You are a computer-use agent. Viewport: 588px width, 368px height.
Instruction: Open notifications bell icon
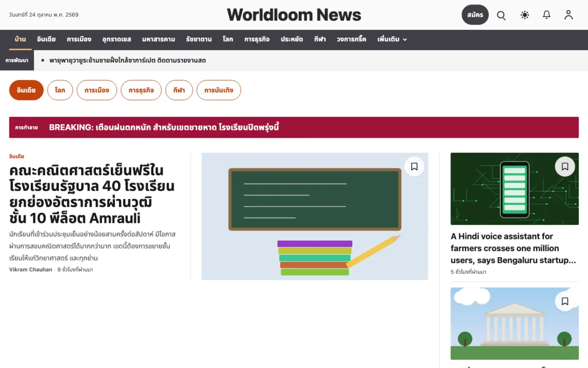(x=547, y=15)
